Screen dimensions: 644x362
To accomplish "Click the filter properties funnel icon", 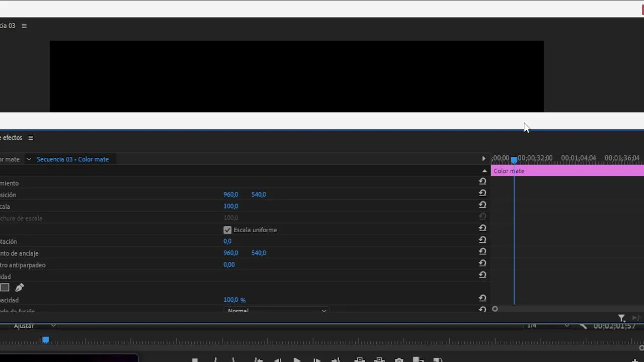I will 622,318.
